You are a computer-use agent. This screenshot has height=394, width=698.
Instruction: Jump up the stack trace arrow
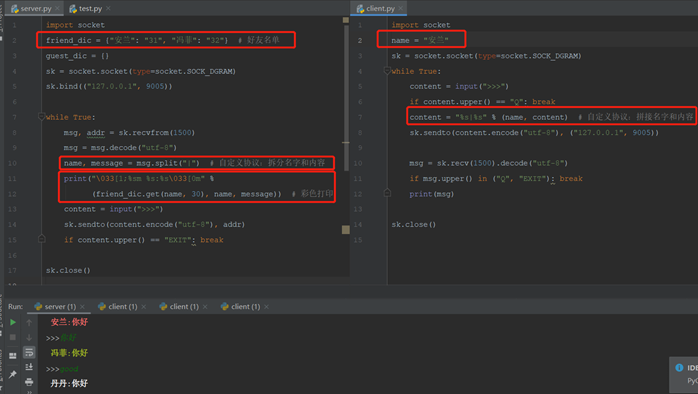coord(29,322)
